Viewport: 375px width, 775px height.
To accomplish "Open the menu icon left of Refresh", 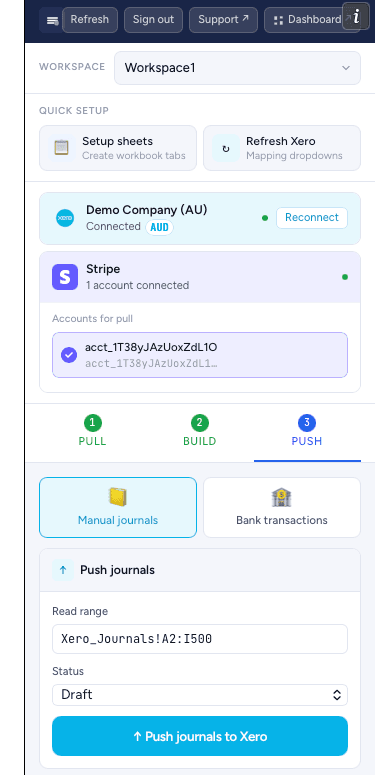I will click(51, 20).
